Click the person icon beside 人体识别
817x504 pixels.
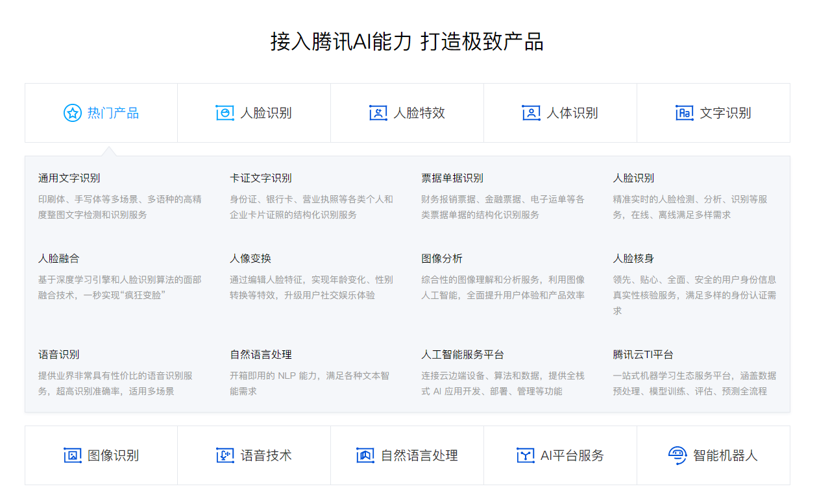pyautogui.click(x=531, y=113)
